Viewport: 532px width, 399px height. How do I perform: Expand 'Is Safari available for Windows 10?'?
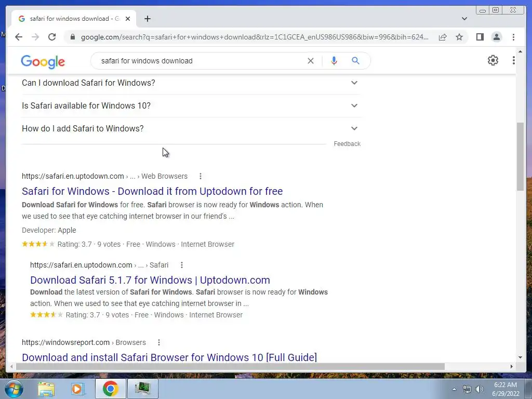[x=190, y=105]
